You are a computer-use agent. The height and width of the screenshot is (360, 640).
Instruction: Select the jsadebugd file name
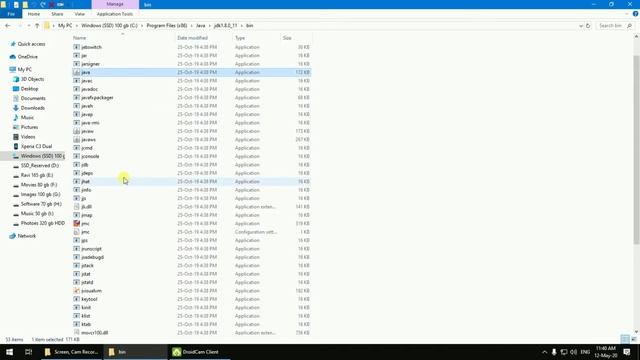coord(92,257)
